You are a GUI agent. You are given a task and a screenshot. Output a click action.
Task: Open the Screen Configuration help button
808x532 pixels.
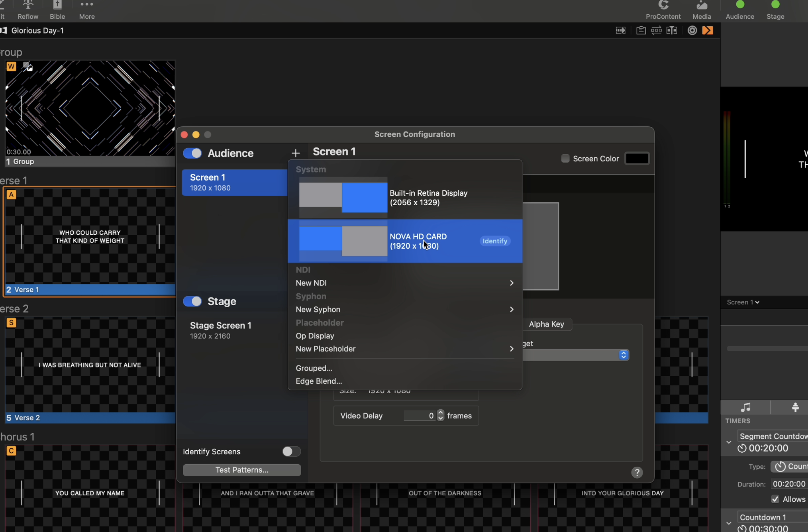click(x=637, y=473)
